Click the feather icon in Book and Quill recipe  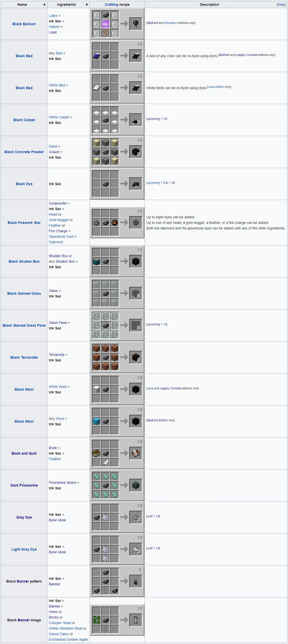tap(105, 462)
